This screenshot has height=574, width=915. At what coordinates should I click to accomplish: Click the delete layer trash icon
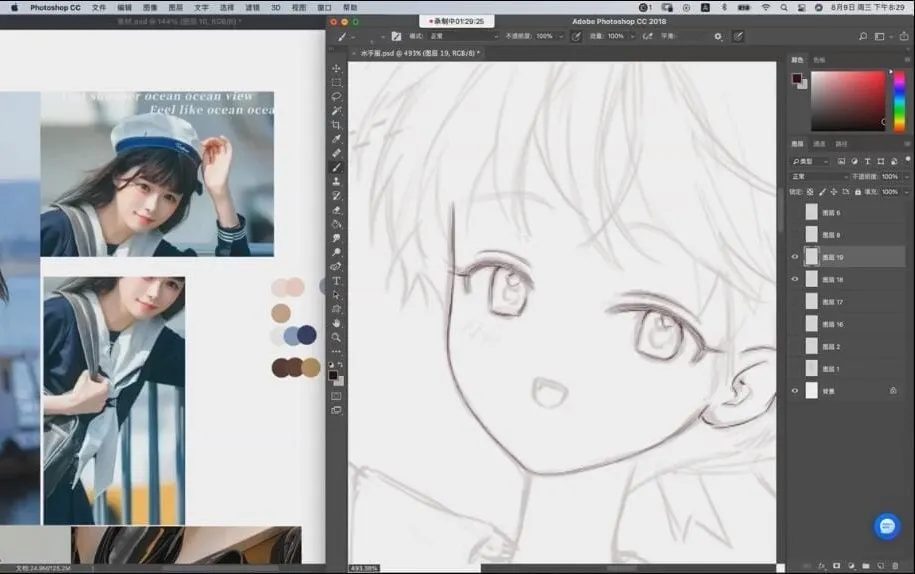pyautogui.click(x=898, y=565)
